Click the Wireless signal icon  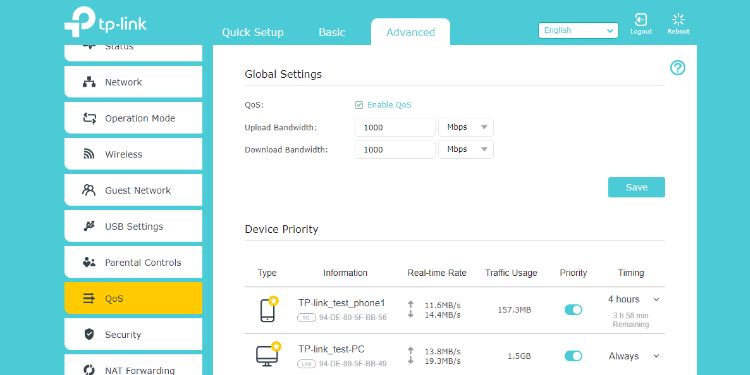click(89, 154)
